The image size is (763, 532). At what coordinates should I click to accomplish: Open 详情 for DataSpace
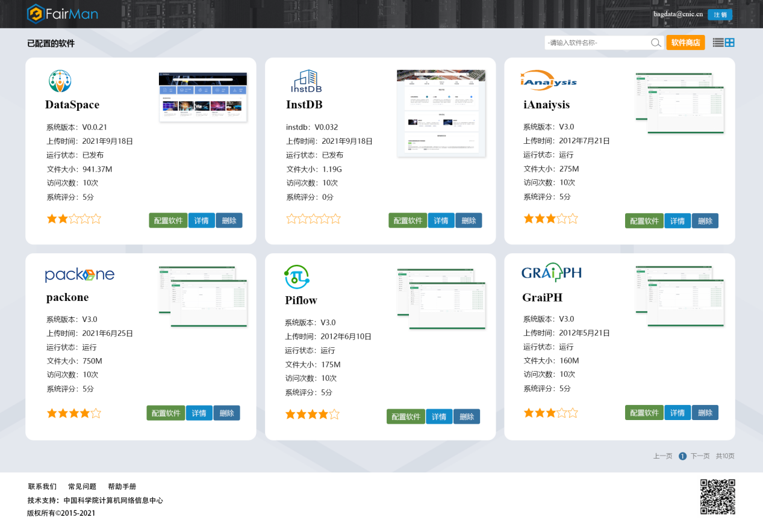(201, 220)
